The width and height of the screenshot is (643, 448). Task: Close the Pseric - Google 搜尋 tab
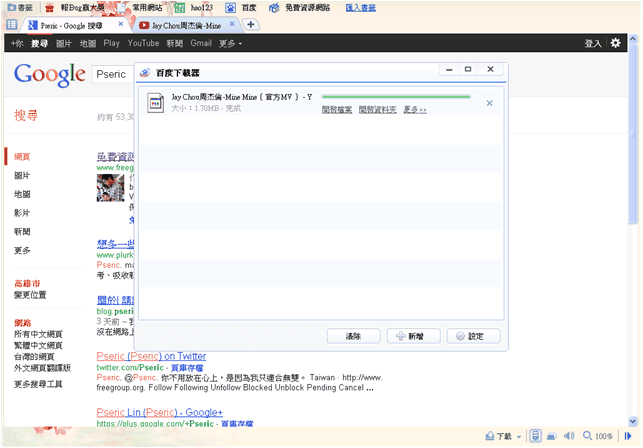(121, 24)
